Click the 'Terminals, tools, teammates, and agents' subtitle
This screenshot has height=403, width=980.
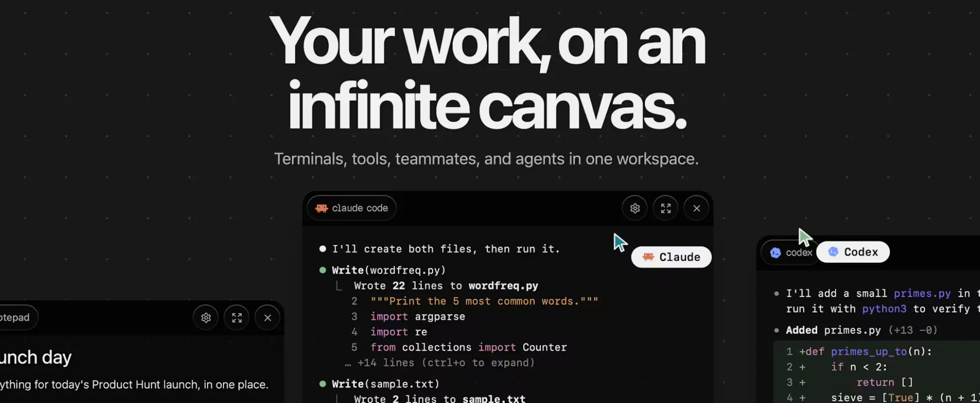click(487, 159)
